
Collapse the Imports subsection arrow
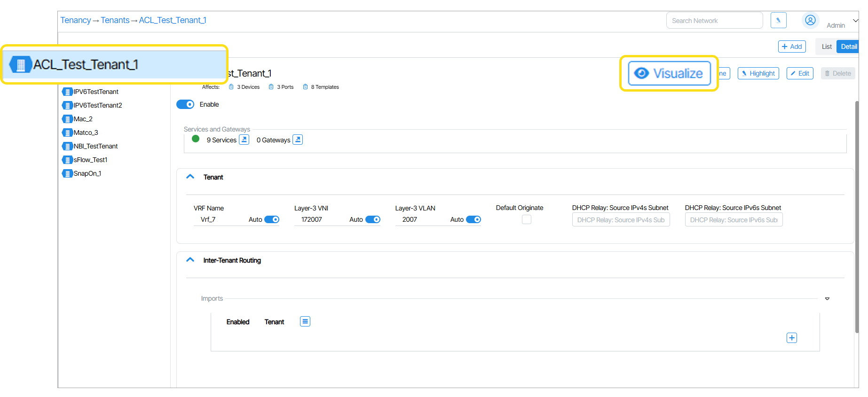tap(827, 299)
